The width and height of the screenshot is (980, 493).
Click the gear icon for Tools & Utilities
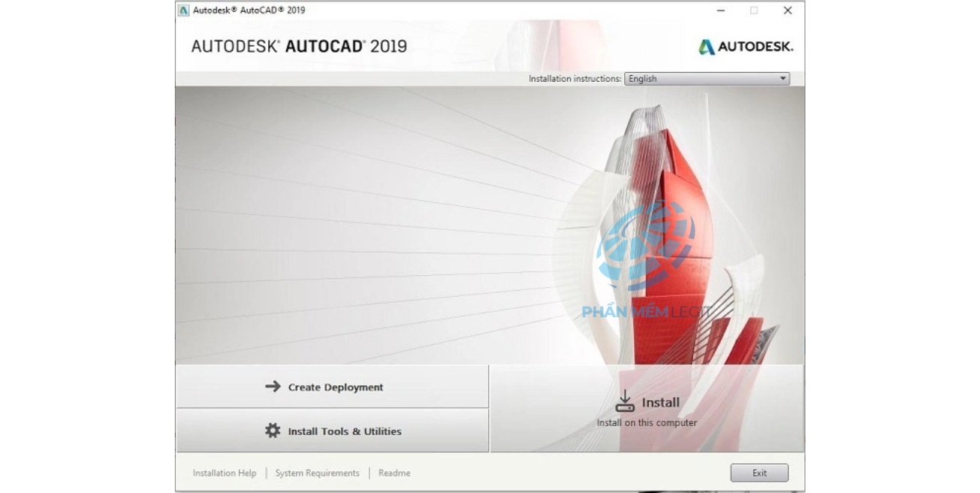pyautogui.click(x=273, y=431)
